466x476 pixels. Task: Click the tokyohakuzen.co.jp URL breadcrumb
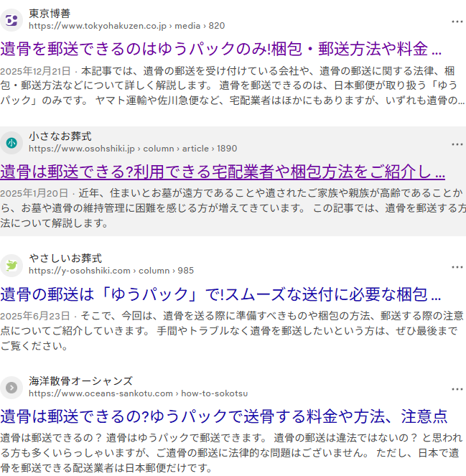(x=127, y=26)
